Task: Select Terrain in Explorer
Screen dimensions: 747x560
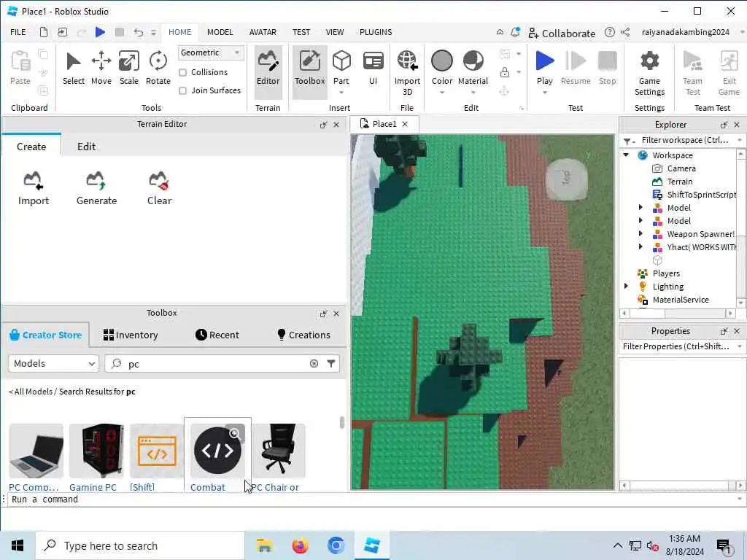Action: (679, 182)
